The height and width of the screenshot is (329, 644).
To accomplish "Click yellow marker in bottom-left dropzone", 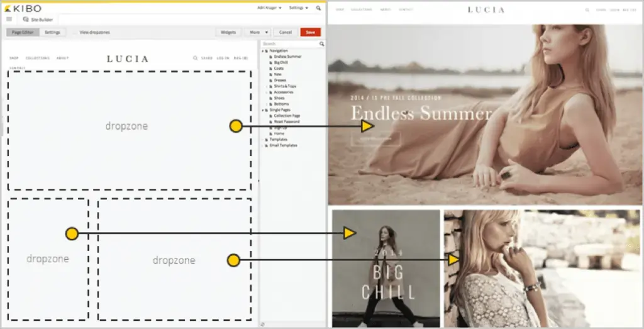I will 72,234.
